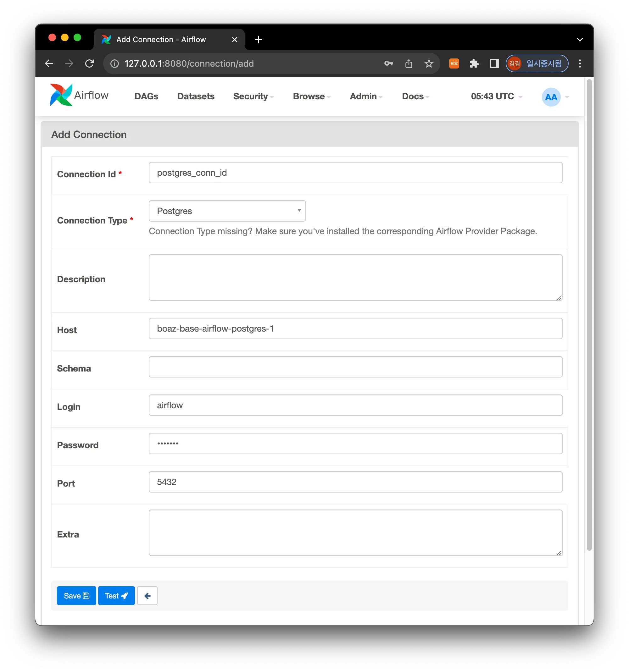Open the DAGs page
629x672 pixels.
pos(146,97)
